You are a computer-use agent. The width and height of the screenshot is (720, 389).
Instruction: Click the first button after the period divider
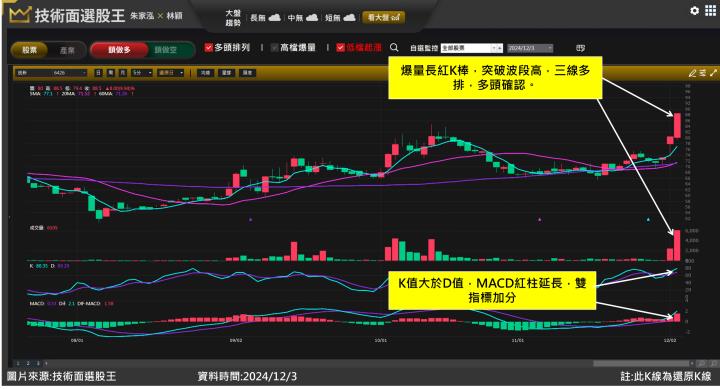(x=205, y=73)
